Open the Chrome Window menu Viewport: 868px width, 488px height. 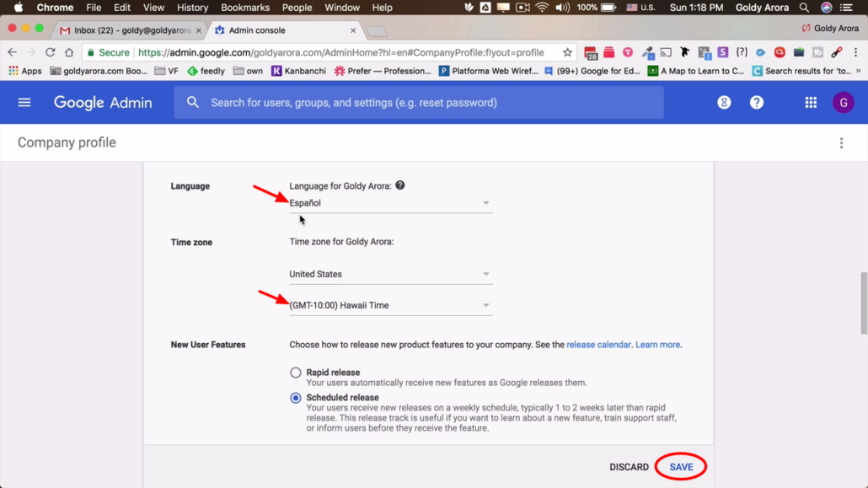tap(341, 8)
